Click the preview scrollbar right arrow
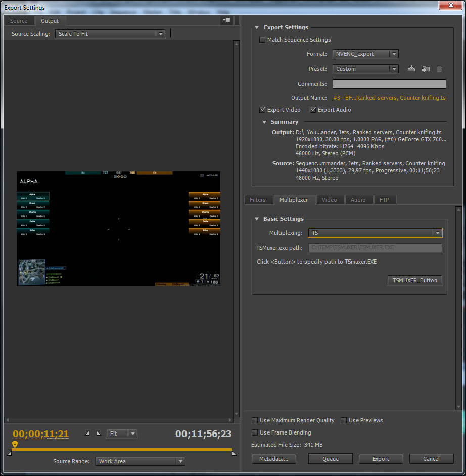The image size is (466, 476). tap(230, 420)
